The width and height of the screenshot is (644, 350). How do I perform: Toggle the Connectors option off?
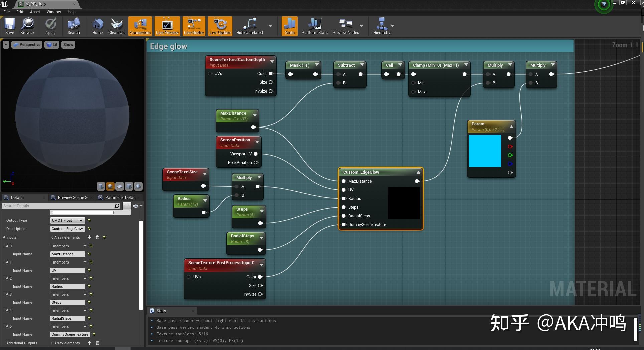(140, 26)
